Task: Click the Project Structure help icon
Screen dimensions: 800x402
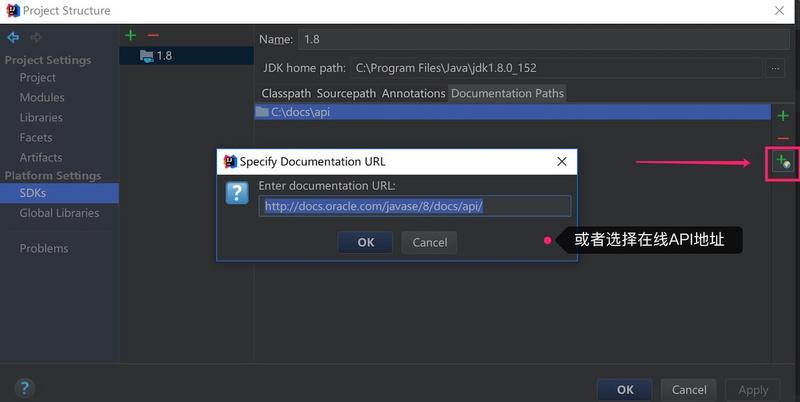Action: (24, 388)
